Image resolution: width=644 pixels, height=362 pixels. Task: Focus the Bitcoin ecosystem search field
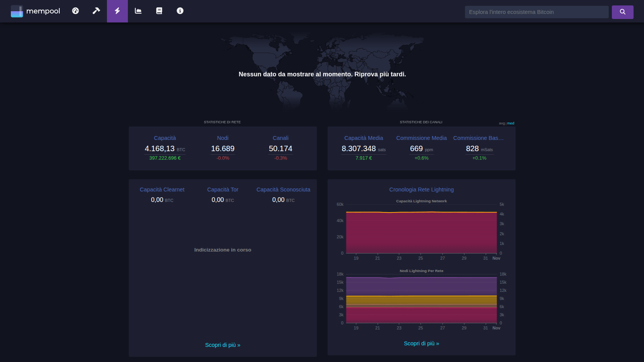536,12
